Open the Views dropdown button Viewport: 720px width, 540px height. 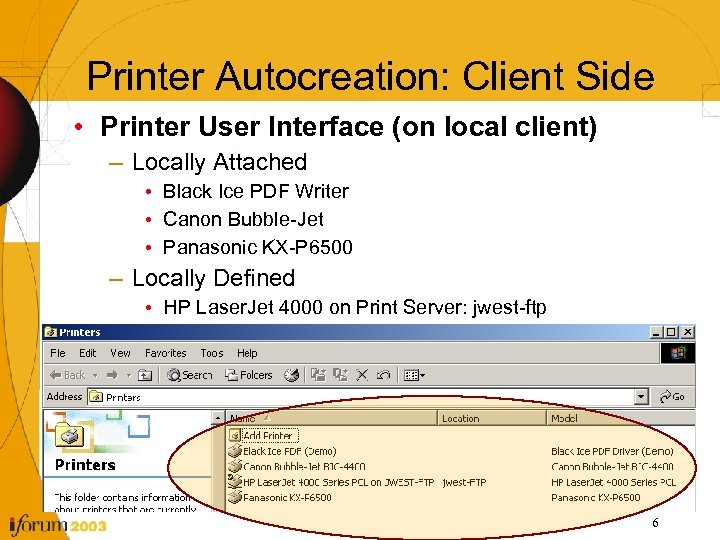point(414,376)
